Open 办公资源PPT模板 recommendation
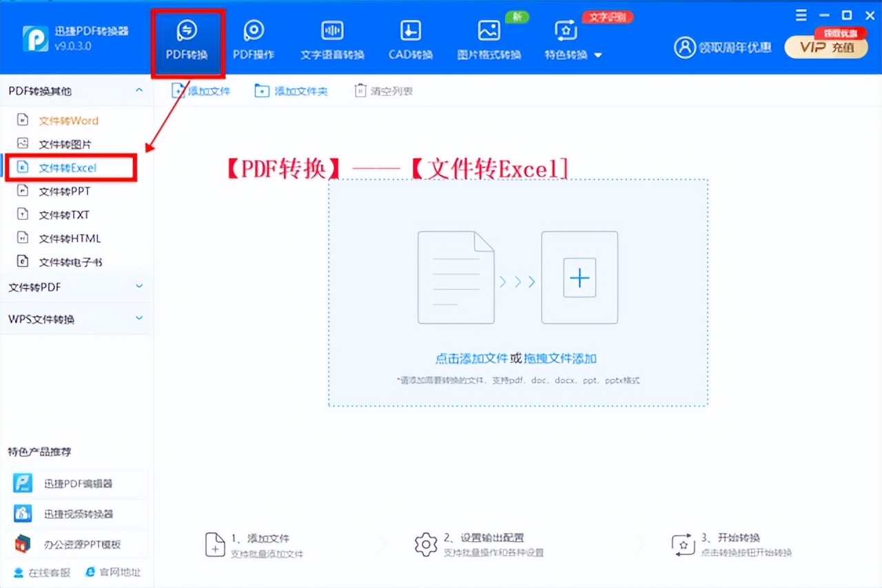Screen dimensions: 882x588 (78, 544)
